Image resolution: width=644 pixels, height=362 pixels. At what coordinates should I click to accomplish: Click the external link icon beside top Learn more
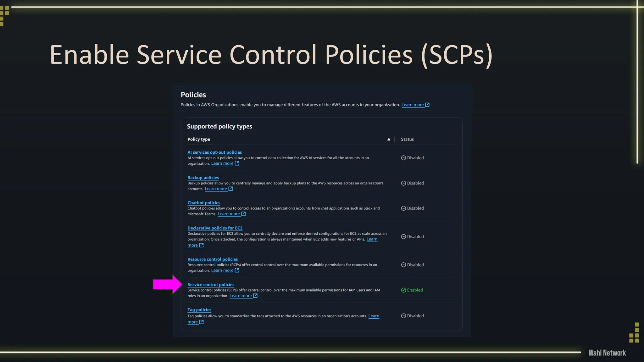tap(427, 105)
